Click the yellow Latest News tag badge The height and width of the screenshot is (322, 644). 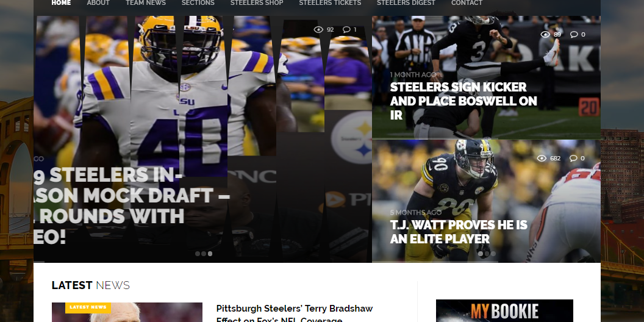pyautogui.click(x=88, y=307)
